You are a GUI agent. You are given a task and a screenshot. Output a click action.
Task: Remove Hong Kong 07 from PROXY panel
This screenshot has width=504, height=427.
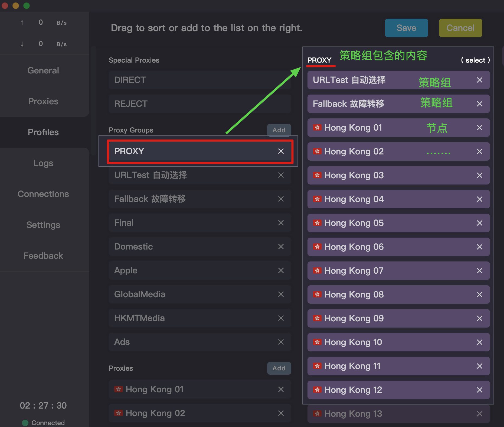pyautogui.click(x=479, y=271)
